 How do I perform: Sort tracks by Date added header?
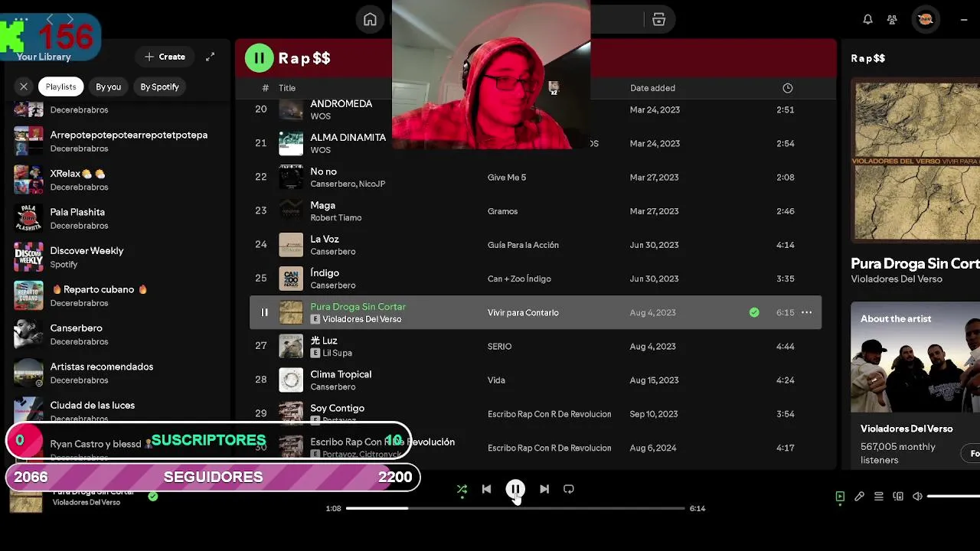click(652, 88)
